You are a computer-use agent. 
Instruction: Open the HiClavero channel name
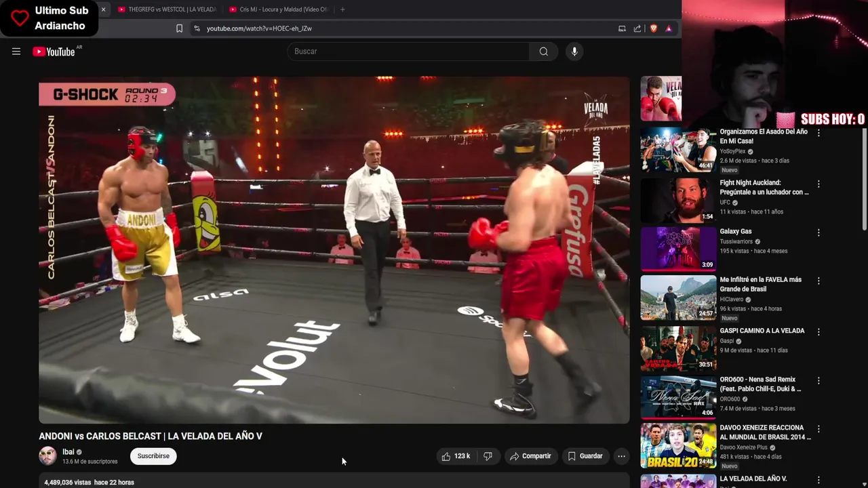(732, 299)
